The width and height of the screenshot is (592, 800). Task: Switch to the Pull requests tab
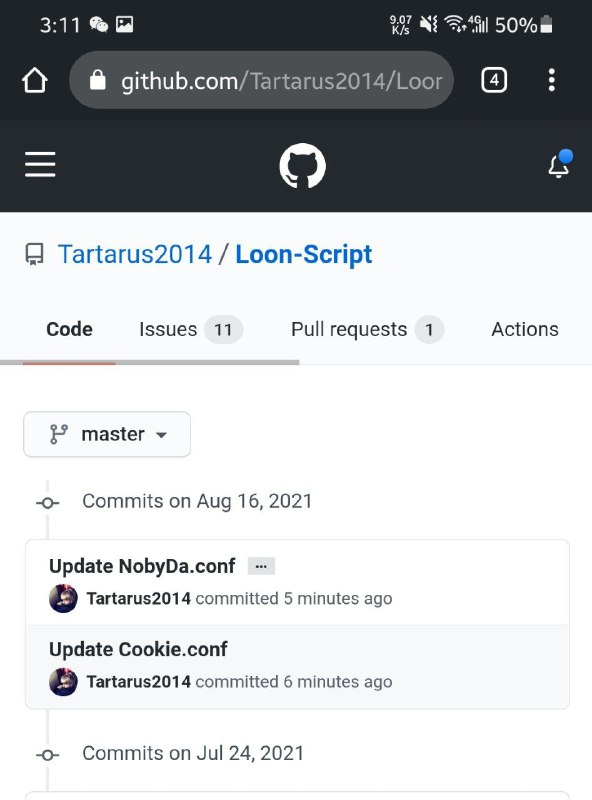click(367, 330)
